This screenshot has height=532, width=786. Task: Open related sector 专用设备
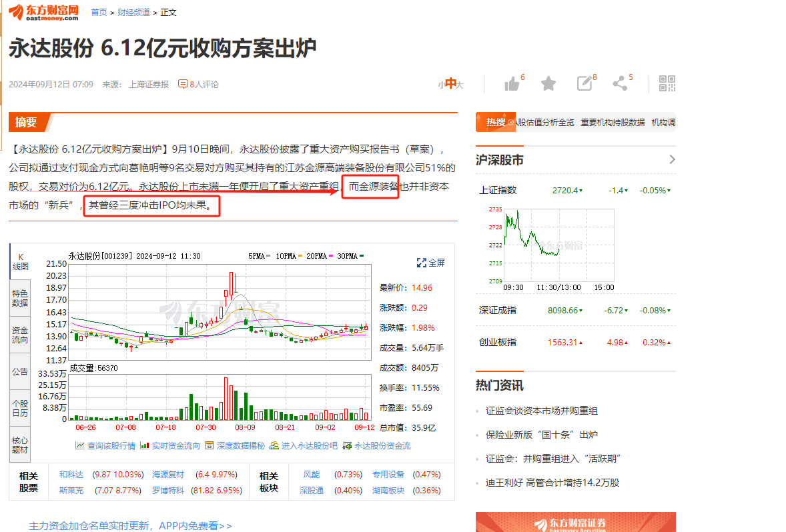pyautogui.click(x=388, y=475)
